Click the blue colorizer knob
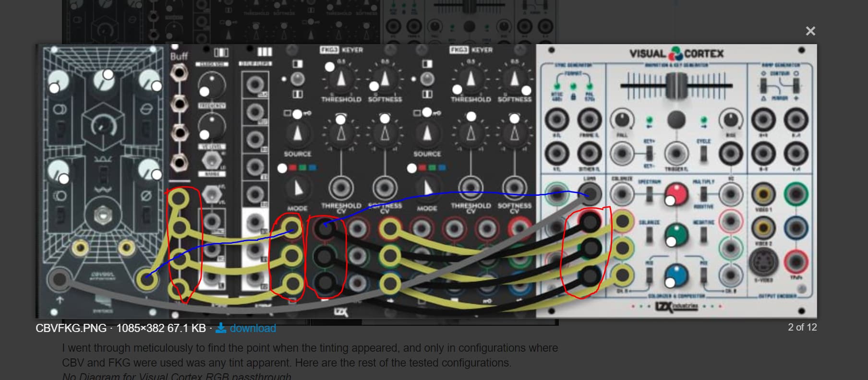The height and width of the screenshot is (380, 868). pos(676,276)
